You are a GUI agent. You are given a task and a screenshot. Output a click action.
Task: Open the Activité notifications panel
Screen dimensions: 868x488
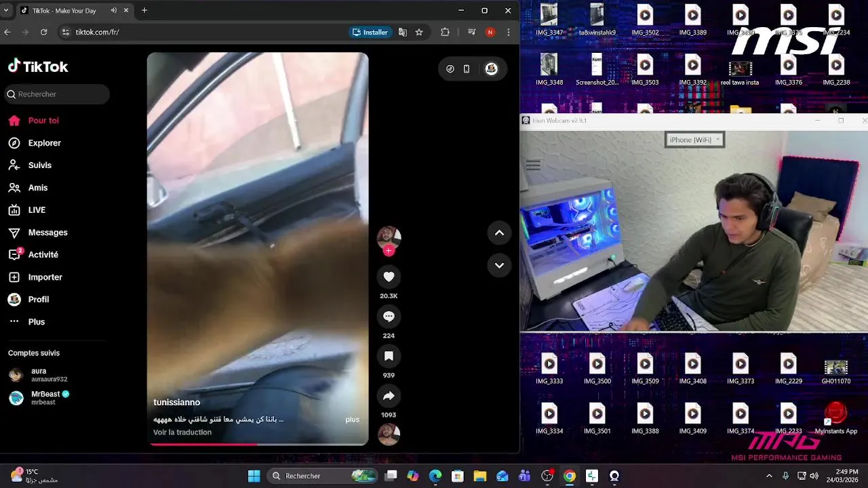pos(34,255)
